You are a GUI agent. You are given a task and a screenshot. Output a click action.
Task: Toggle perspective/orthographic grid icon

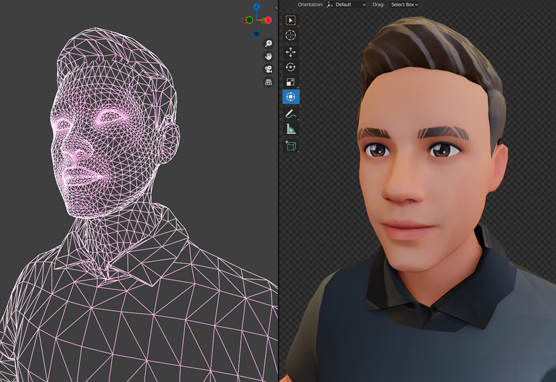pyautogui.click(x=268, y=82)
